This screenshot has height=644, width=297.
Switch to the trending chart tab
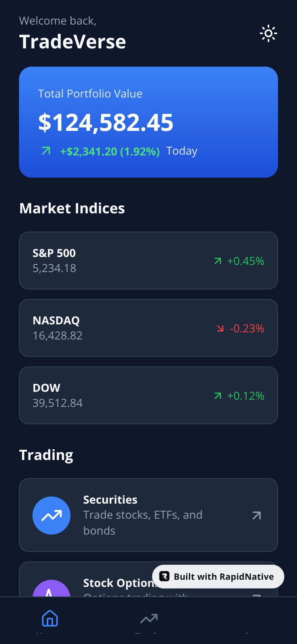pyautogui.click(x=149, y=618)
